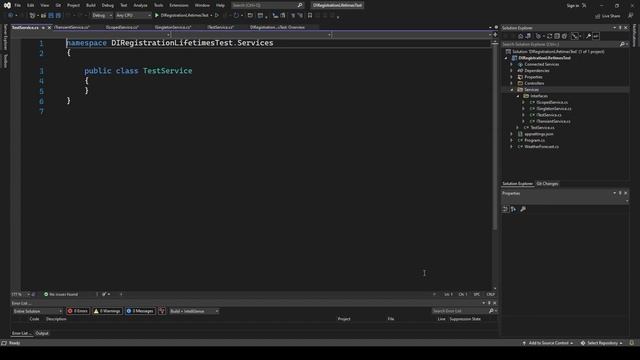This screenshot has height=360, width=640.
Task: Click the bookmark toolbar icon
Action: coord(310,16)
